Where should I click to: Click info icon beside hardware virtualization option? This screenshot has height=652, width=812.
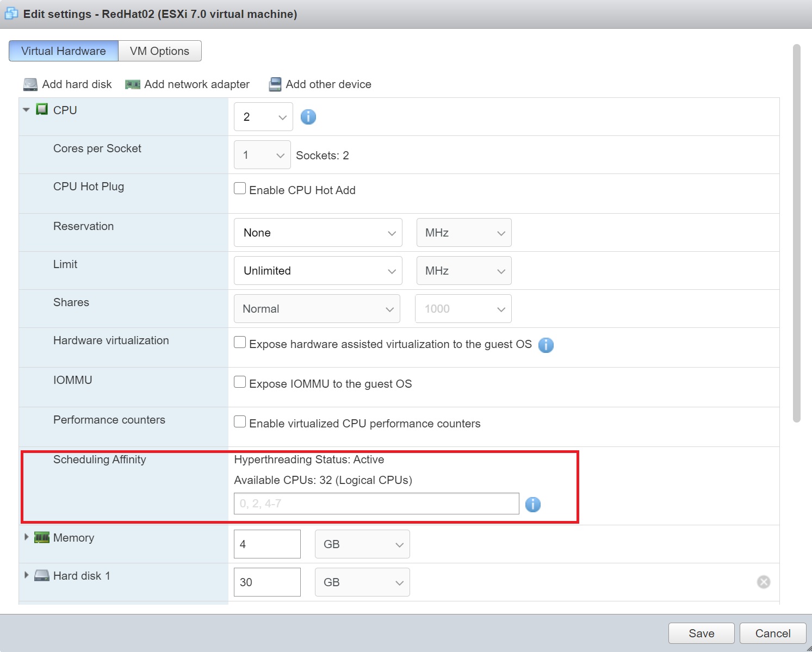pos(546,345)
